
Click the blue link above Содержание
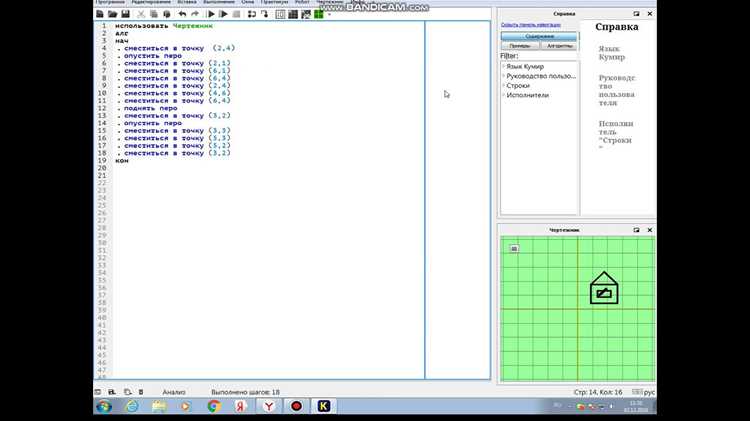click(x=530, y=25)
